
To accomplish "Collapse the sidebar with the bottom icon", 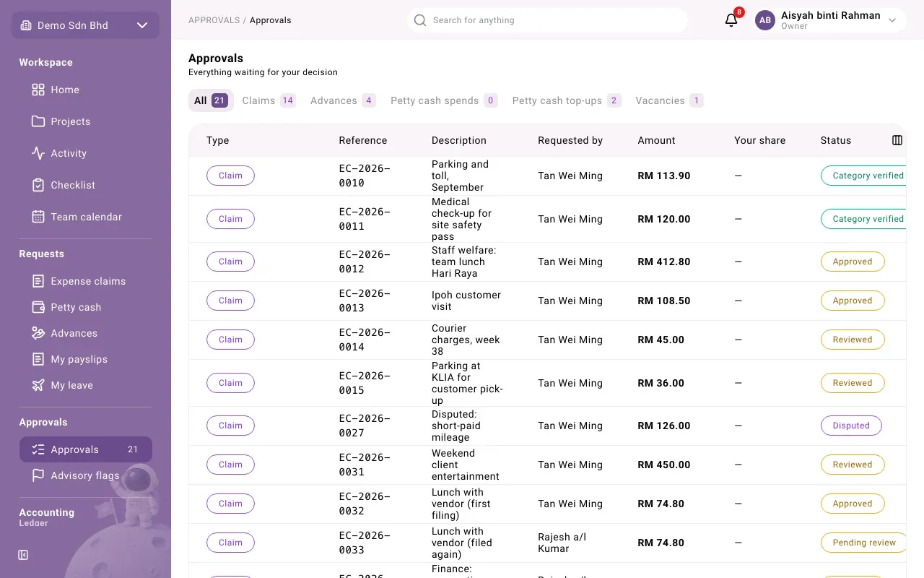I will coord(23,555).
